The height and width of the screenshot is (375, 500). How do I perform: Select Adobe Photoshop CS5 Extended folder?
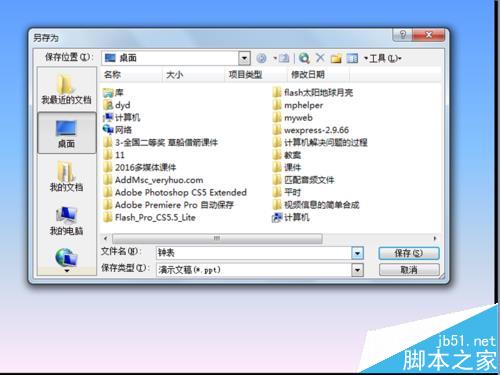coord(175,192)
